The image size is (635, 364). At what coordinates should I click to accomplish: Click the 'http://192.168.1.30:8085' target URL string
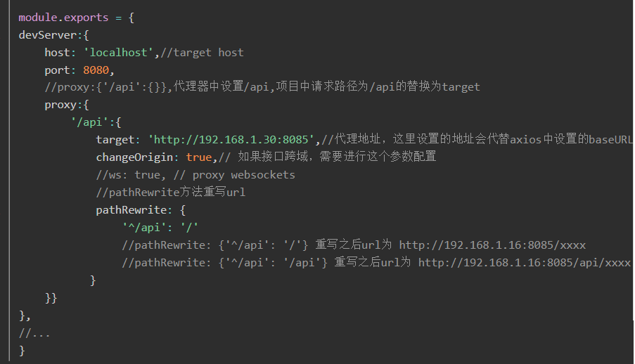(231, 140)
